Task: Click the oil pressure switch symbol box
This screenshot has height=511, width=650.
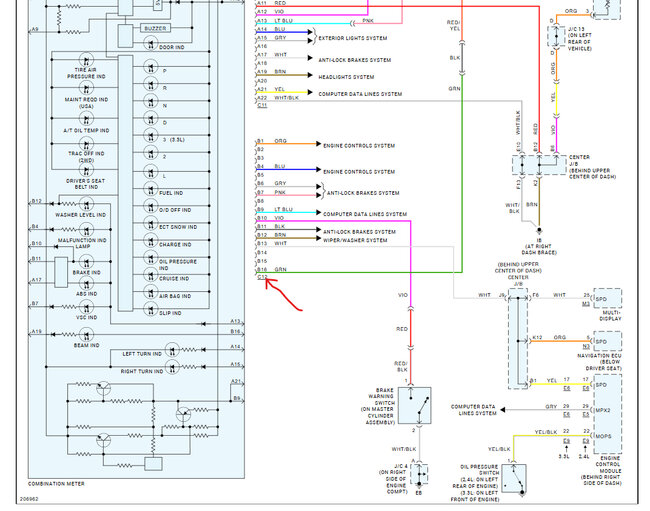Action: coord(514,478)
